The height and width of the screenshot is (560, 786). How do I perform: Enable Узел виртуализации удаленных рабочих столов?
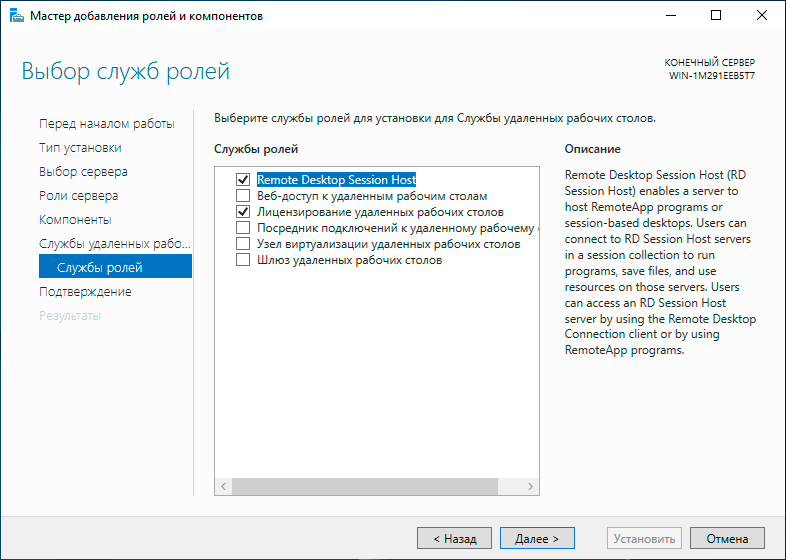coord(242,244)
